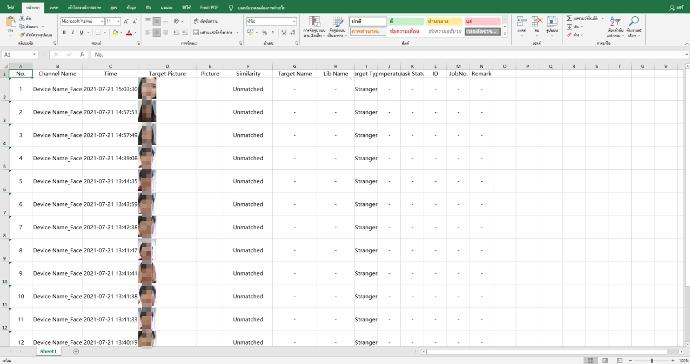The height and width of the screenshot is (364, 690).
Task: Pick the green Good cell style swatch
Action: click(406, 21)
